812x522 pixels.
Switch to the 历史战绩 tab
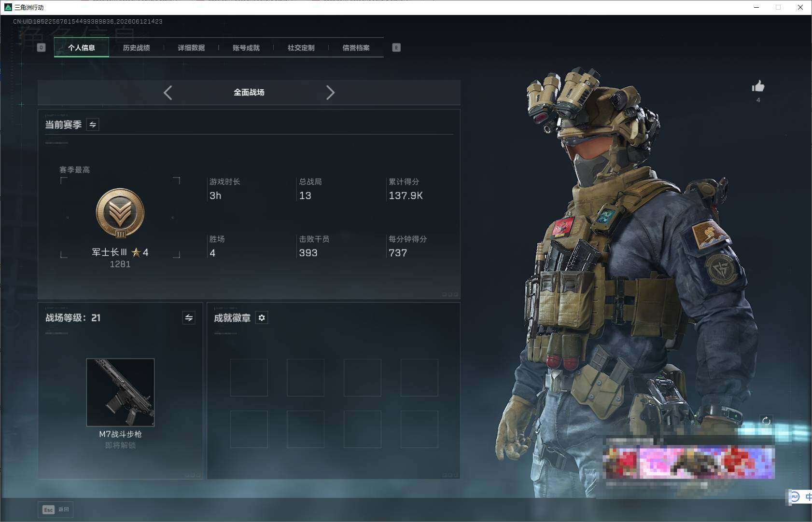(136, 48)
